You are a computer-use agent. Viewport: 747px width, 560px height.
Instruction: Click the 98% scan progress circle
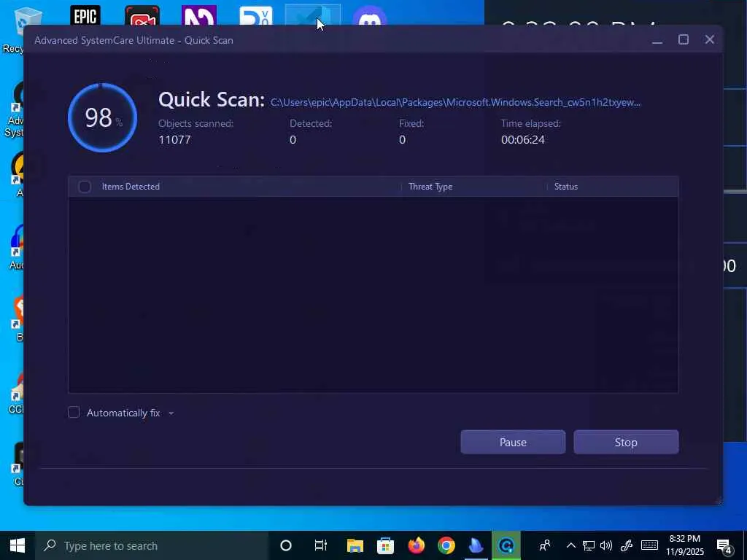102,117
